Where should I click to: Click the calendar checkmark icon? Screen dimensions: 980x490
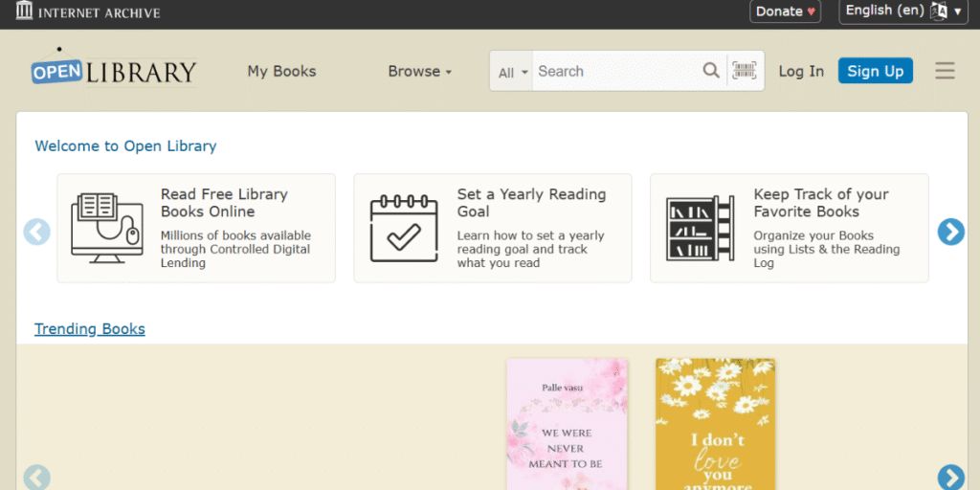coord(403,228)
